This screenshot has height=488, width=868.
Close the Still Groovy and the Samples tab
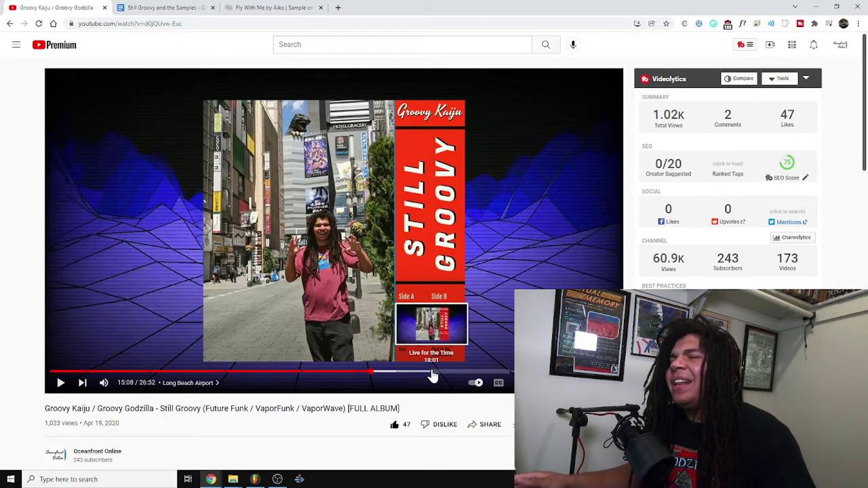tap(213, 7)
